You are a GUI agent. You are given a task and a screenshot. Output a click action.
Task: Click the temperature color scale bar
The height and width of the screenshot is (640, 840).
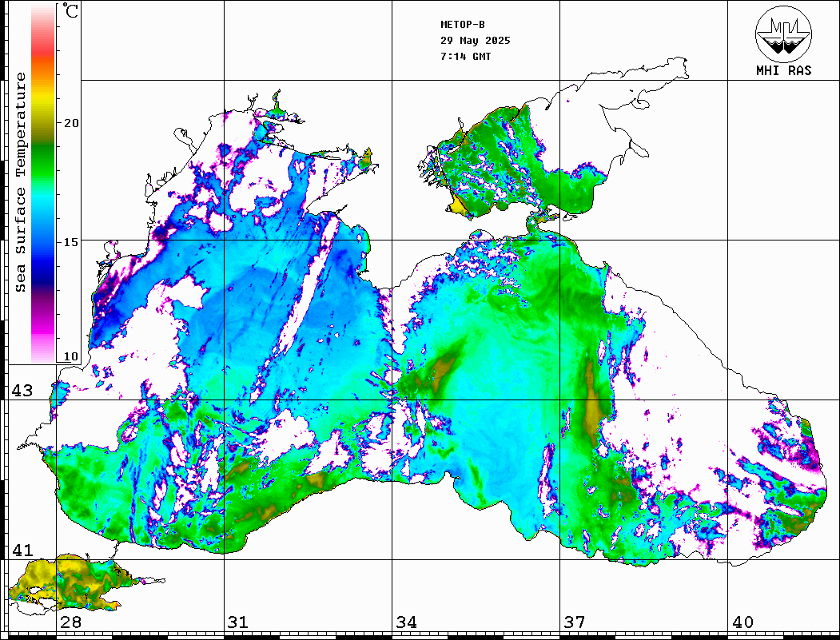pyautogui.click(x=43, y=184)
